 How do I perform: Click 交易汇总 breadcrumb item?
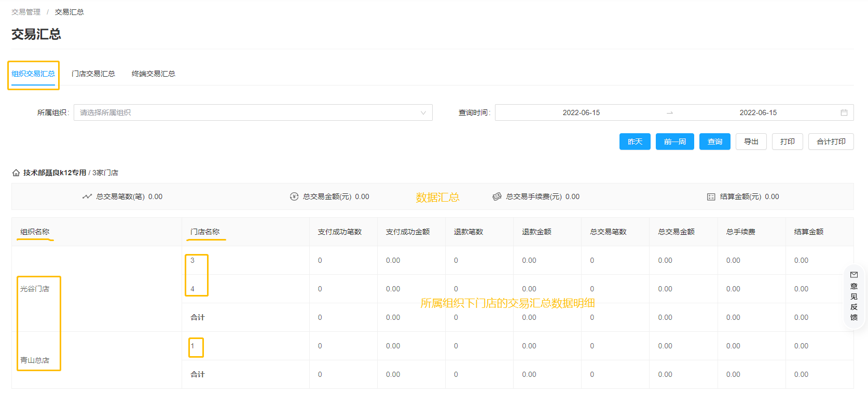[x=70, y=12]
